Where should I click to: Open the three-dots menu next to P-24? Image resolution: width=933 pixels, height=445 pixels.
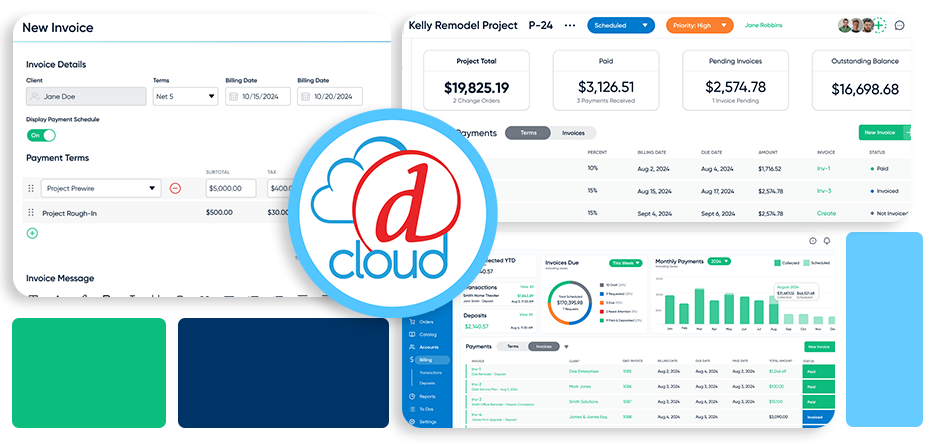[569, 26]
